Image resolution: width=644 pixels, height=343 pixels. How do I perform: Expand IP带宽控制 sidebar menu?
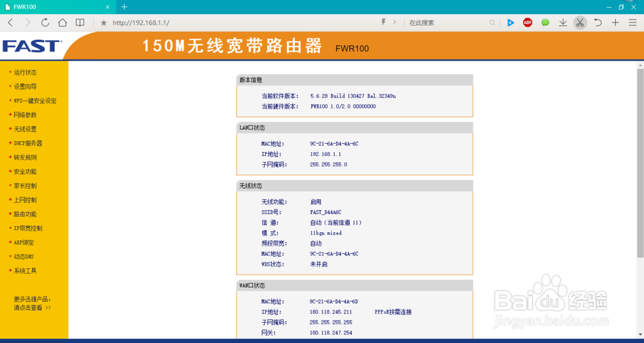pos(28,228)
